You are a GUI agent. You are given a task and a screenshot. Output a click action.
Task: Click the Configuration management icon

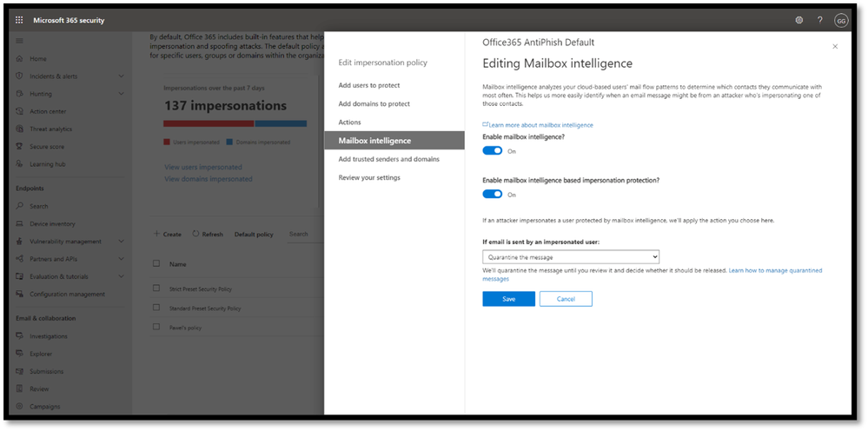[x=19, y=295]
